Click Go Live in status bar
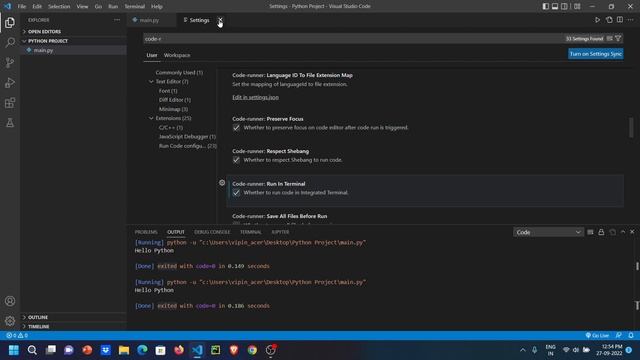The height and width of the screenshot is (360, 640). [x=597, y=335]
